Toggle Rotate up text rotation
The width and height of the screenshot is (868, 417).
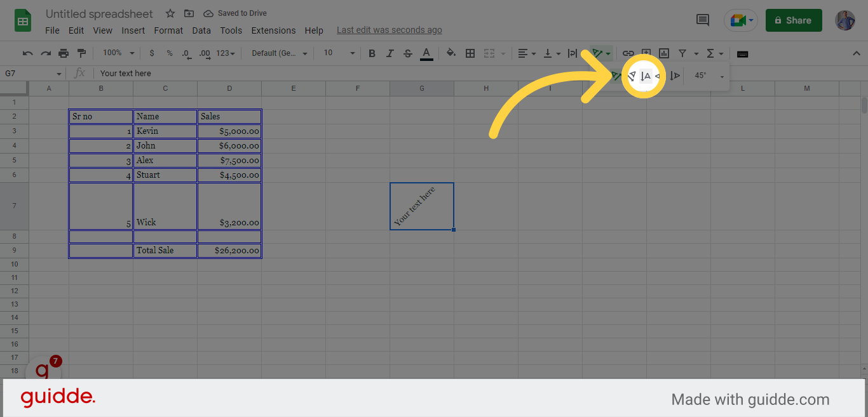pos(675,76)
